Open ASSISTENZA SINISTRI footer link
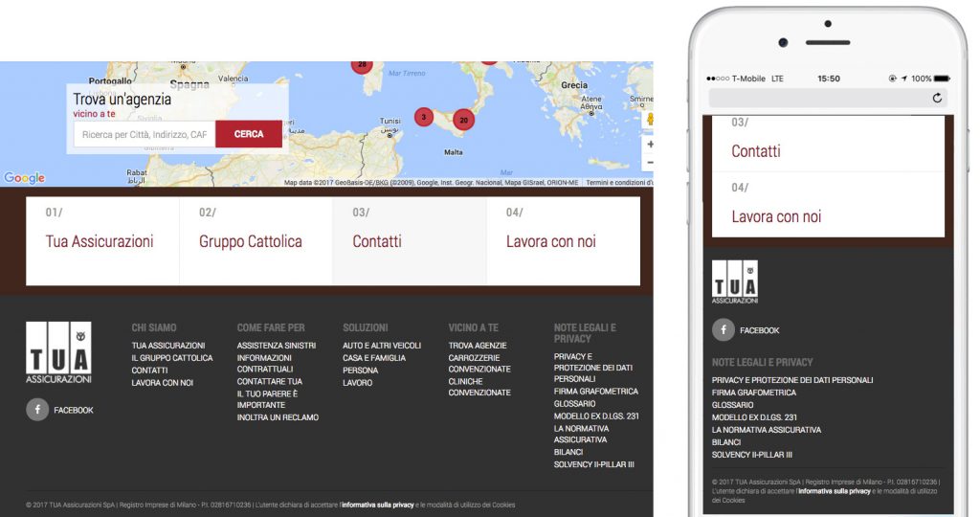This screenshot has height=517, width=980. coord(277,346)
